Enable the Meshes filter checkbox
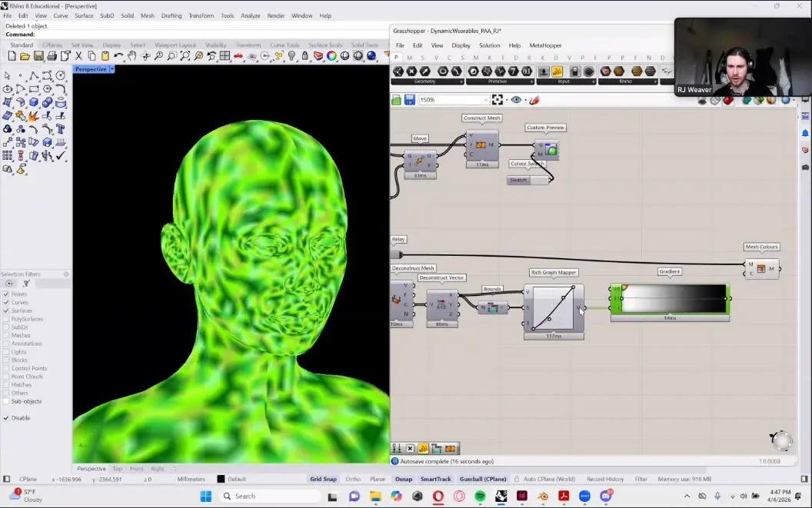Viewport: 812px width, 508px height. coord(6,336)
